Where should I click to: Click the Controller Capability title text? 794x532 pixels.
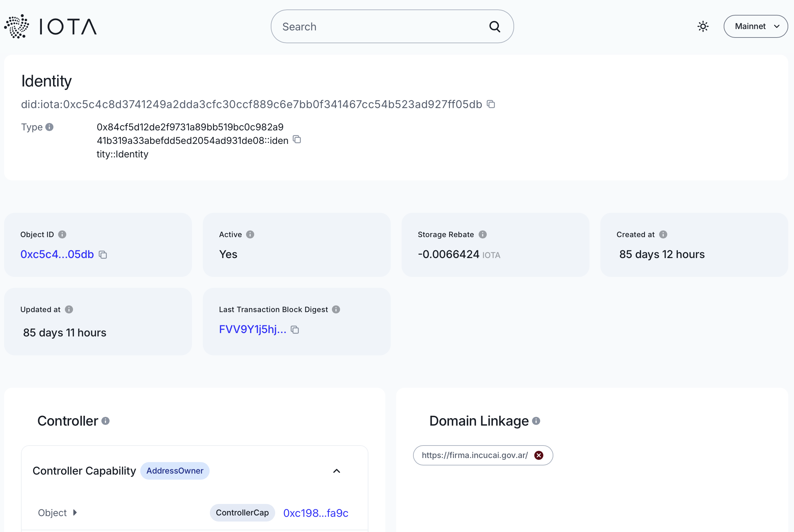click(x=84, y=471)
